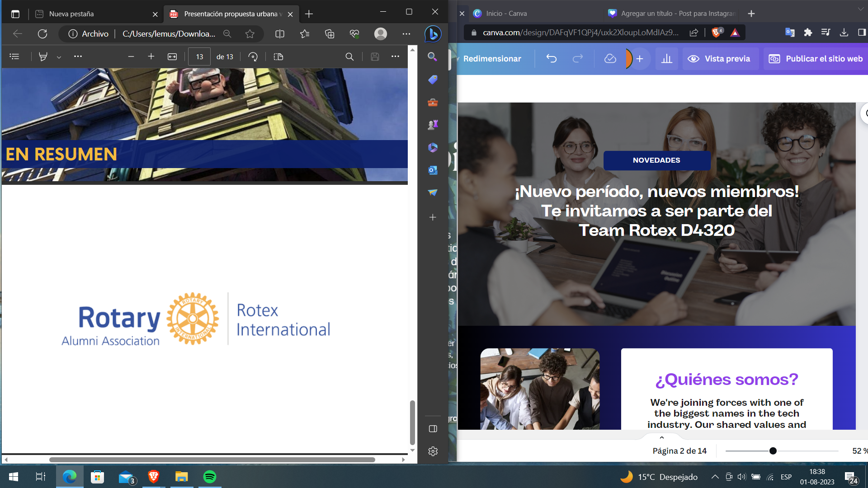Toggle the PDF page view mode
Image resolution: width=868 pixels, height=488 pixels.
click(278, 56)
